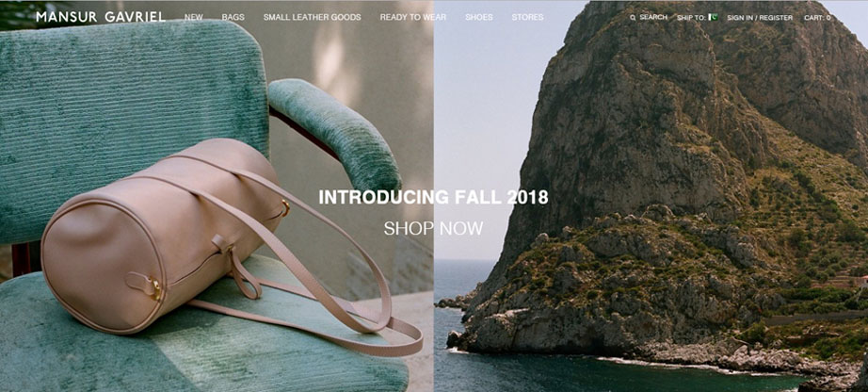Browse the SHOES category
This screenshot has width=868, height=392.
coord(479,17)
